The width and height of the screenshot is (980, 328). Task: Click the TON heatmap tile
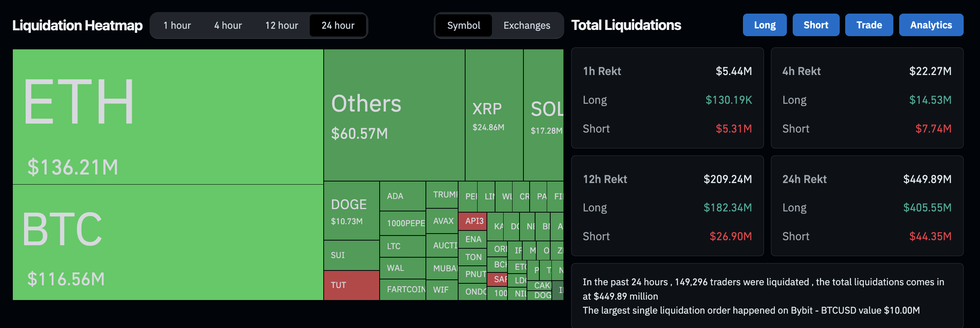(x=473, y=257)
